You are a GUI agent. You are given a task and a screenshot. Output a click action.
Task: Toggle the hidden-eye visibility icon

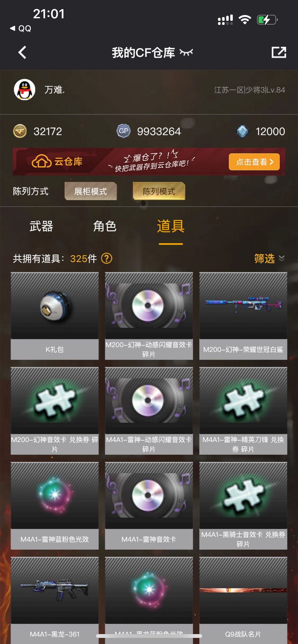(x=186, y=52)
